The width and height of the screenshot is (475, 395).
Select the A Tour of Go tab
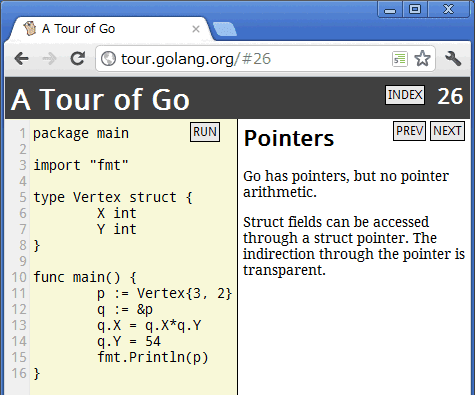click(110, 29)
